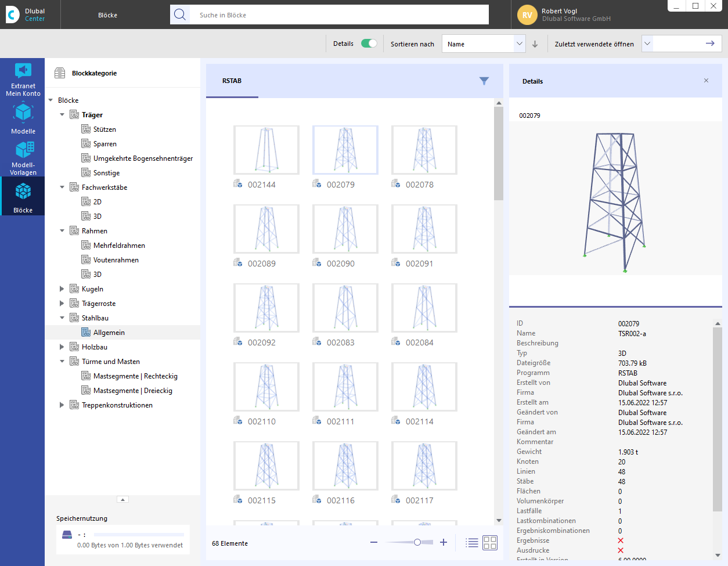Click block list scrollbar down arrow

499,520
